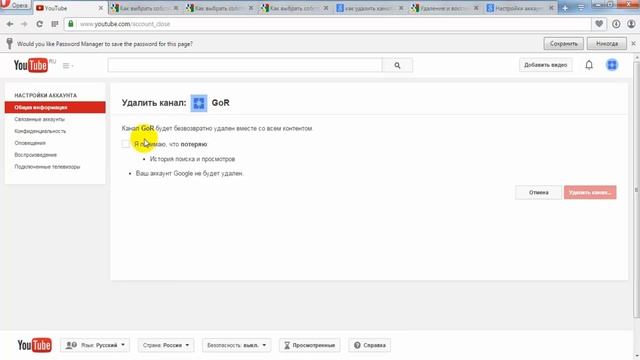The width and height of the screenshot is (640, 360).
Task: Open the tab list menu icon
Action: 581,8
